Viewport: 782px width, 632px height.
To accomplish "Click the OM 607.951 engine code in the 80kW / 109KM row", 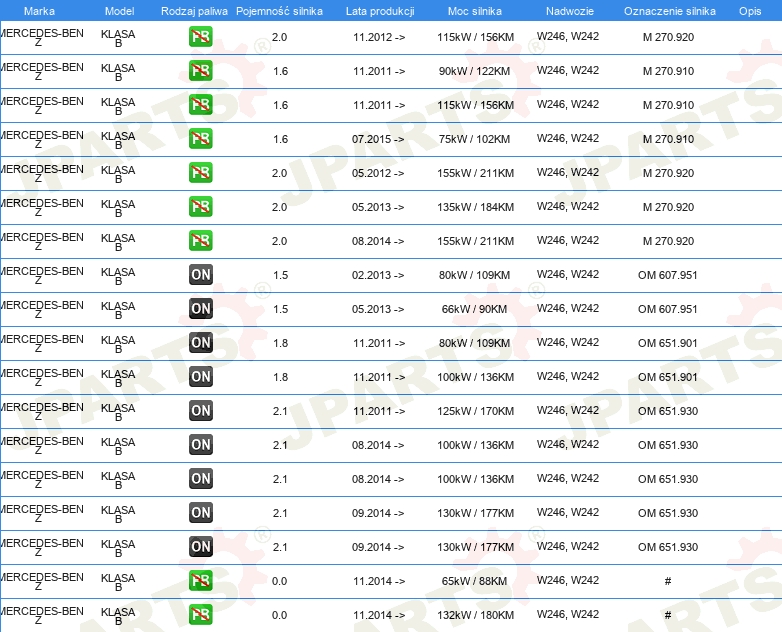I will point(668,275).
